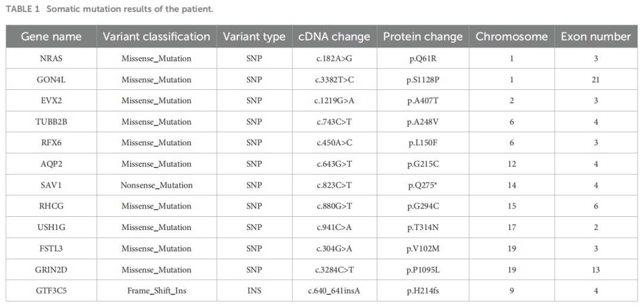Screen dimensions: 644x308
Task: Click the TUBB2B gene name
Action: (x=51, y=122)
